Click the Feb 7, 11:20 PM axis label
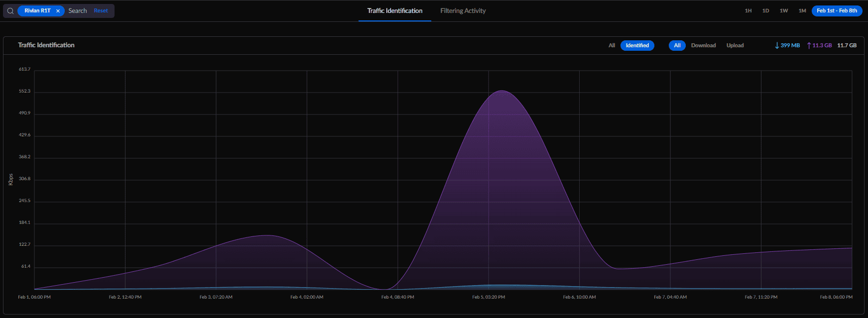The width and height of the screenshot is (868, 318). [761, 297]
